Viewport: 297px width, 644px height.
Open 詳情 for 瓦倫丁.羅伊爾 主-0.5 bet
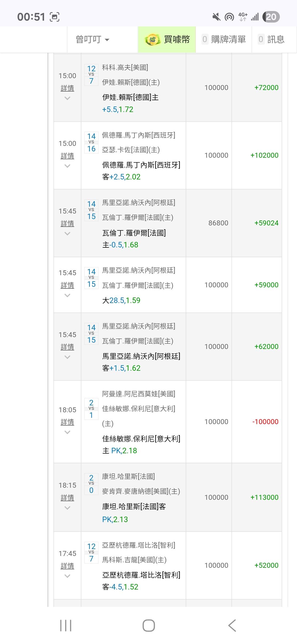click(67, 223)
